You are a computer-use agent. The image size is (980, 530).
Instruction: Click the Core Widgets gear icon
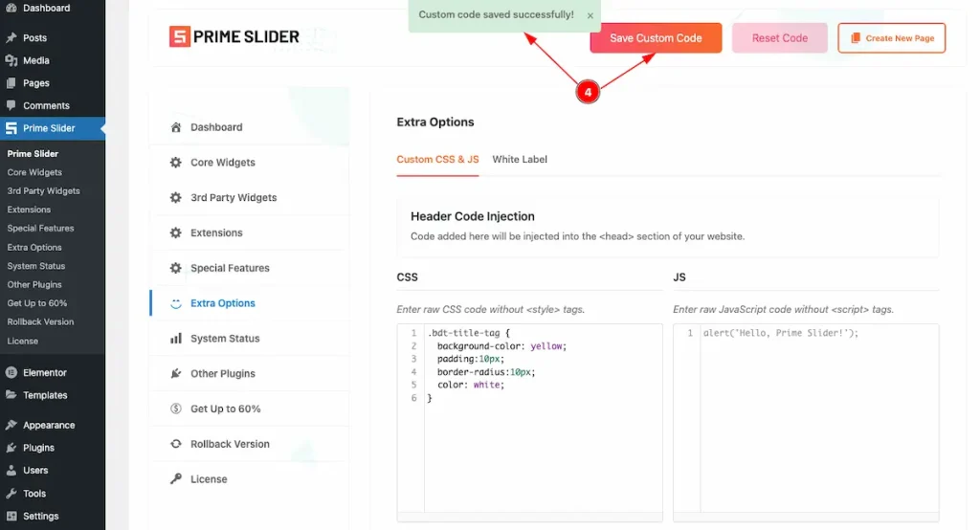176,163
